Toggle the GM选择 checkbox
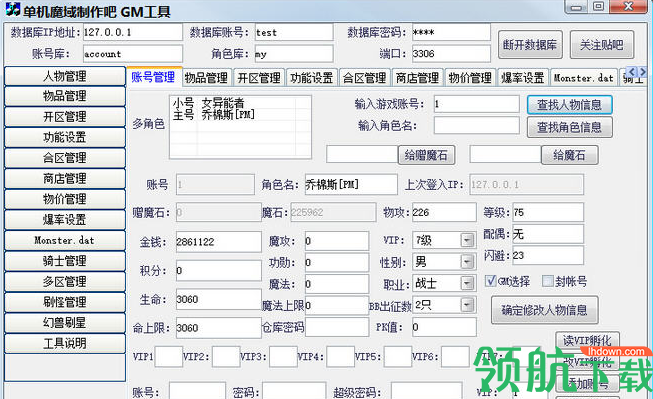653x399 pixels. pyautogui.click(x=491, y=281)
